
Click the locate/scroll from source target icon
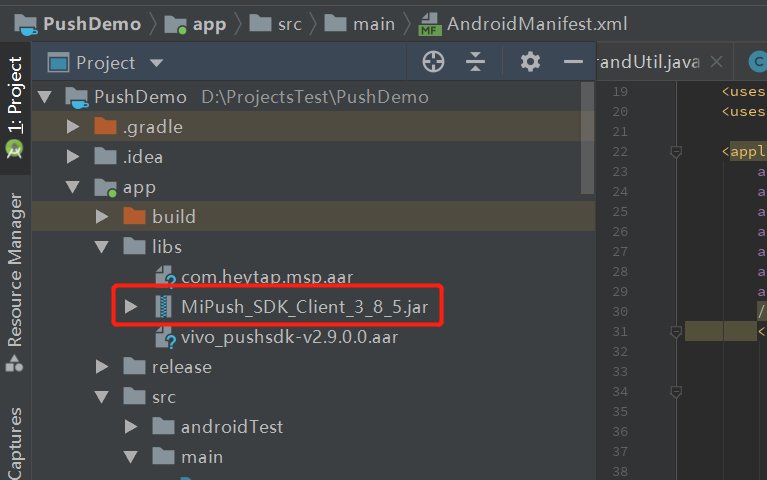[x=433, y=63]
